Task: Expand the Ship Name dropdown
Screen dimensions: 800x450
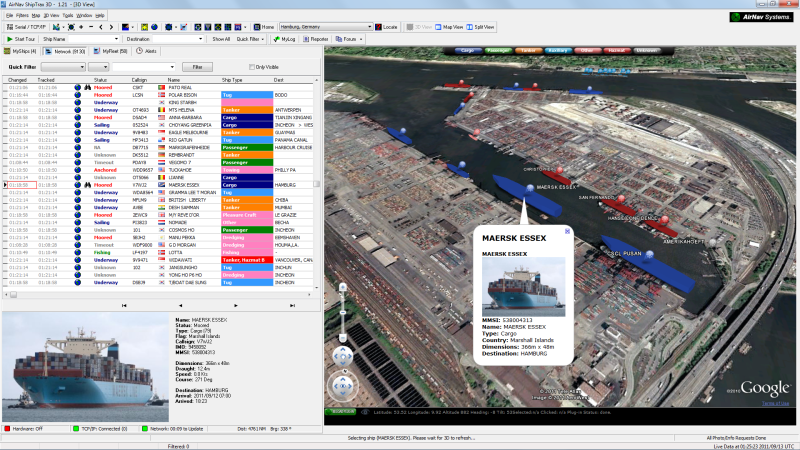Action: (x=118, y=38)
